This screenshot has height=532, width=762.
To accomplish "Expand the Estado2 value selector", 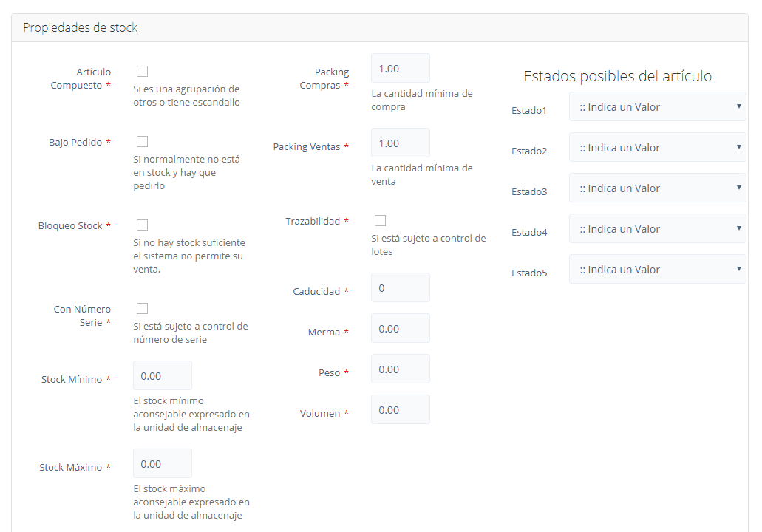I will pos(657,147).
